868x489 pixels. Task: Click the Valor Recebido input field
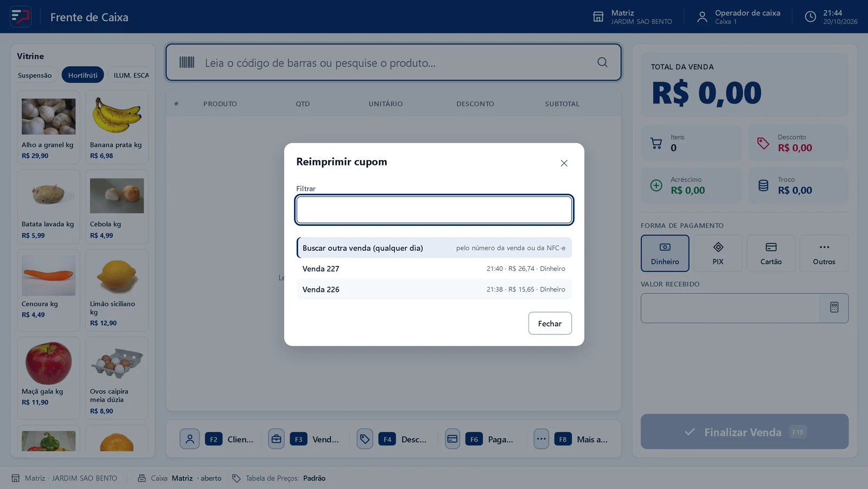730,308
